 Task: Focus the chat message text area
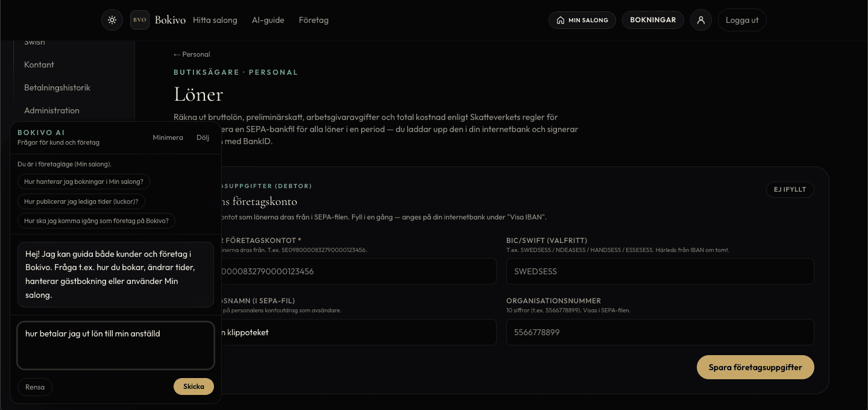(116, 345)
